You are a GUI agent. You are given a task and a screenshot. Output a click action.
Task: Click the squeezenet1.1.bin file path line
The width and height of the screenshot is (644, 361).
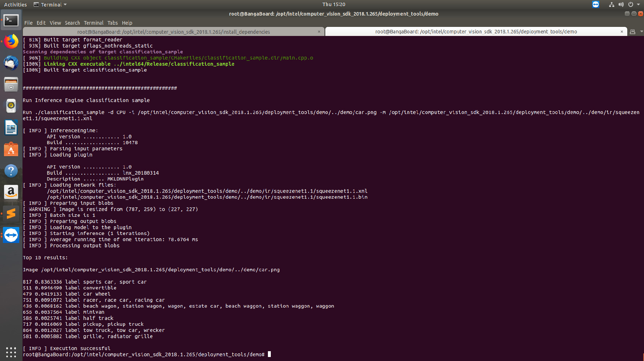tap(207, 197)
